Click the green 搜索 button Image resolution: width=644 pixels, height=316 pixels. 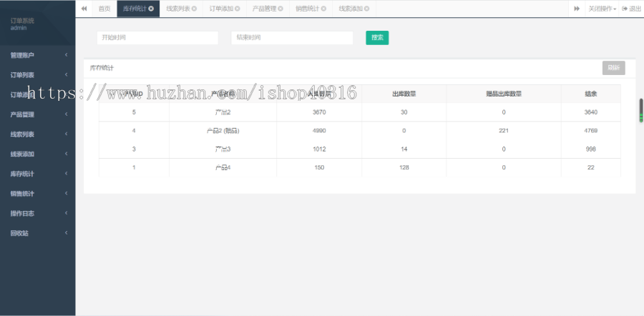(x=377, y=38)
